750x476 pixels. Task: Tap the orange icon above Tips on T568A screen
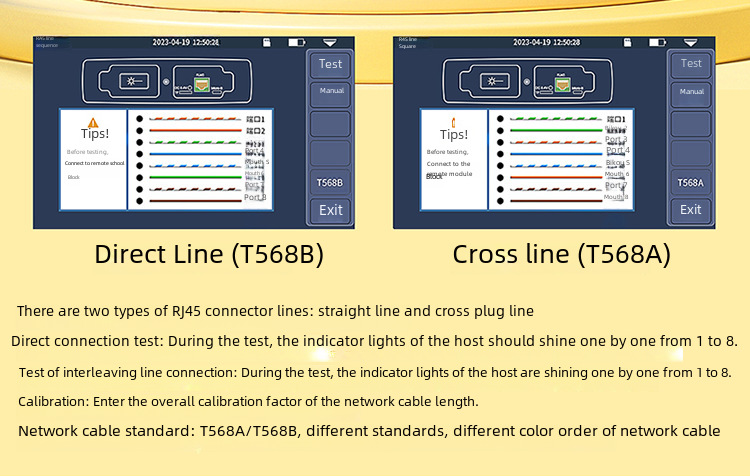tap(453, 123)
